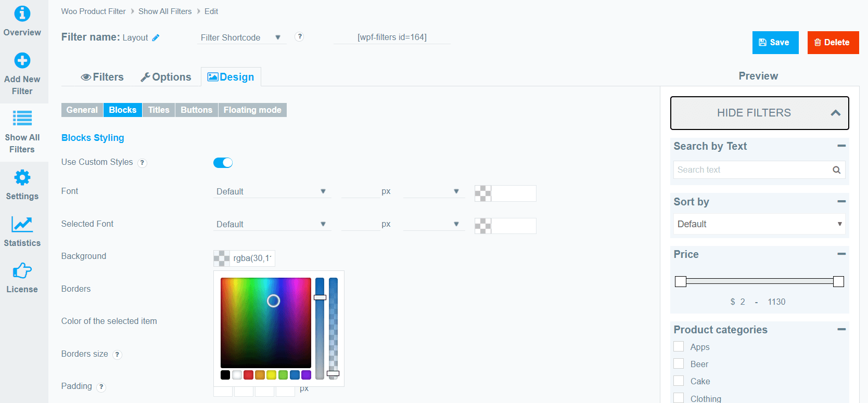Click help icon beside Use Custom Styles
Viewport: 868px width, 403px height.
coord(142,163)
